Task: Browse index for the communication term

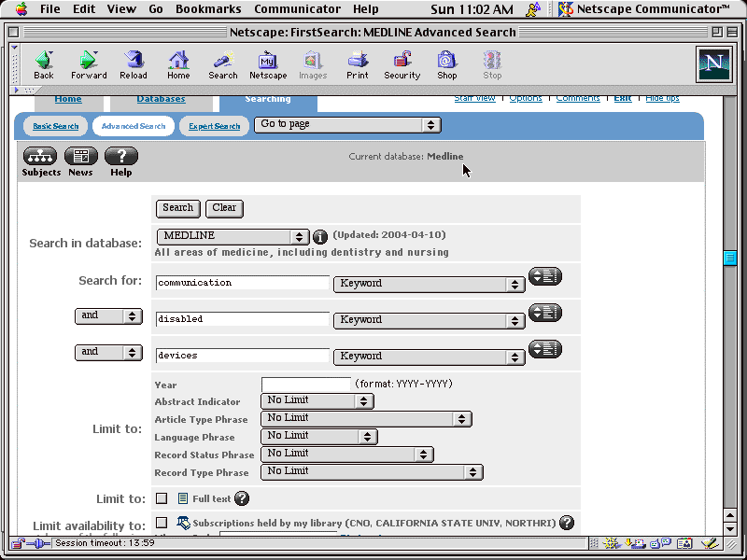Action: (545, 276)
